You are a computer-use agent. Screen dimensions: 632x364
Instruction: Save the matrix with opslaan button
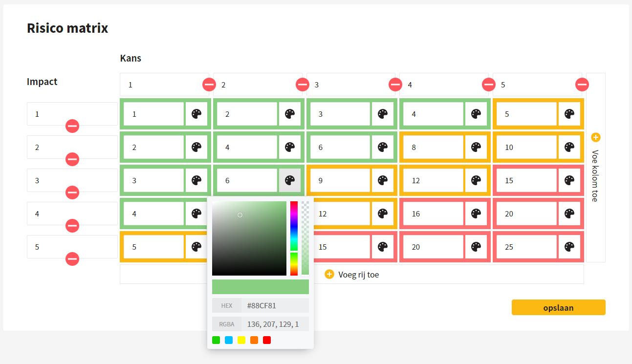point(559,307)
